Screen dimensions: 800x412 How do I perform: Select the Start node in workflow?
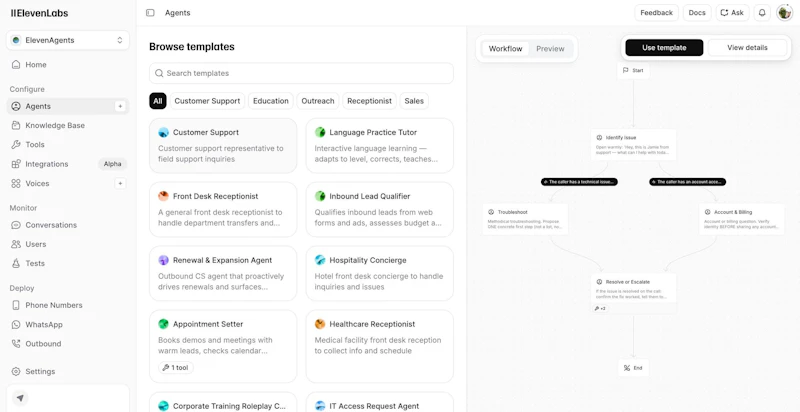pos(633,70)
